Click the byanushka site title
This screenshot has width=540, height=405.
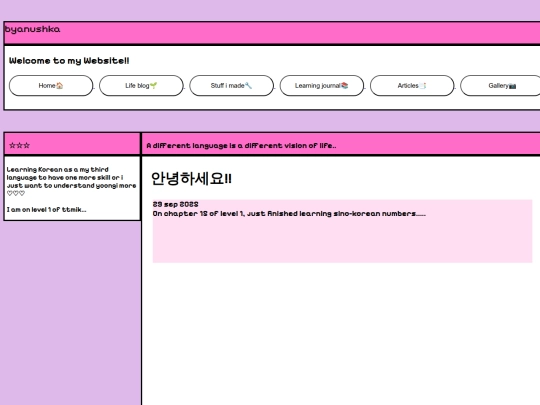point(32,29)
